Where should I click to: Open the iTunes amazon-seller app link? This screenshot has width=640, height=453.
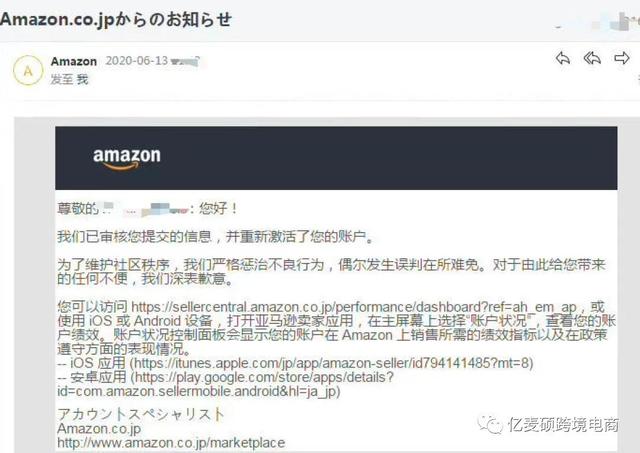pos(331,362)
